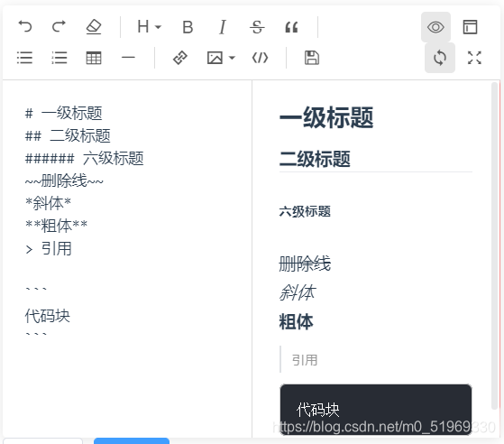Click the preview pane vertical scrollbar
Screen dimensions: 504x444
495,245
